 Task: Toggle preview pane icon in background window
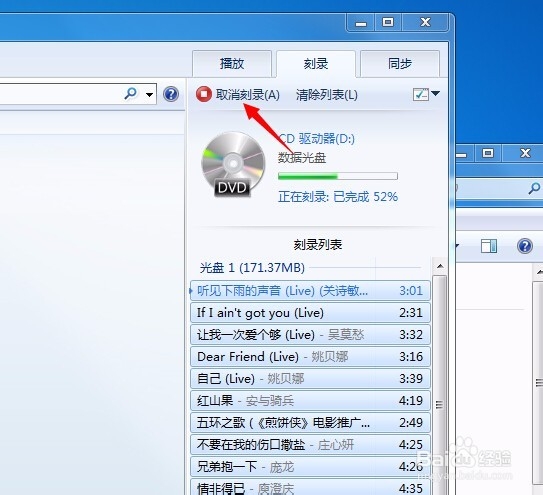pos(489,246)
